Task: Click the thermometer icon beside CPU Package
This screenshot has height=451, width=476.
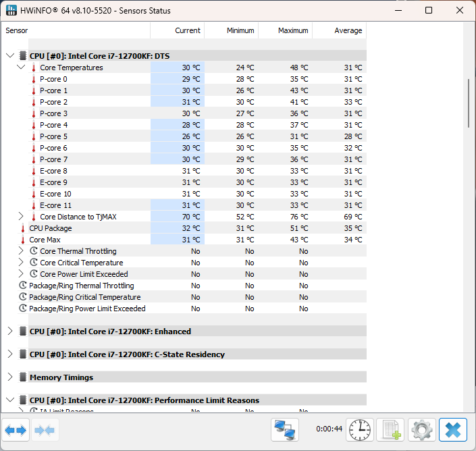Action: pos(23,228)
